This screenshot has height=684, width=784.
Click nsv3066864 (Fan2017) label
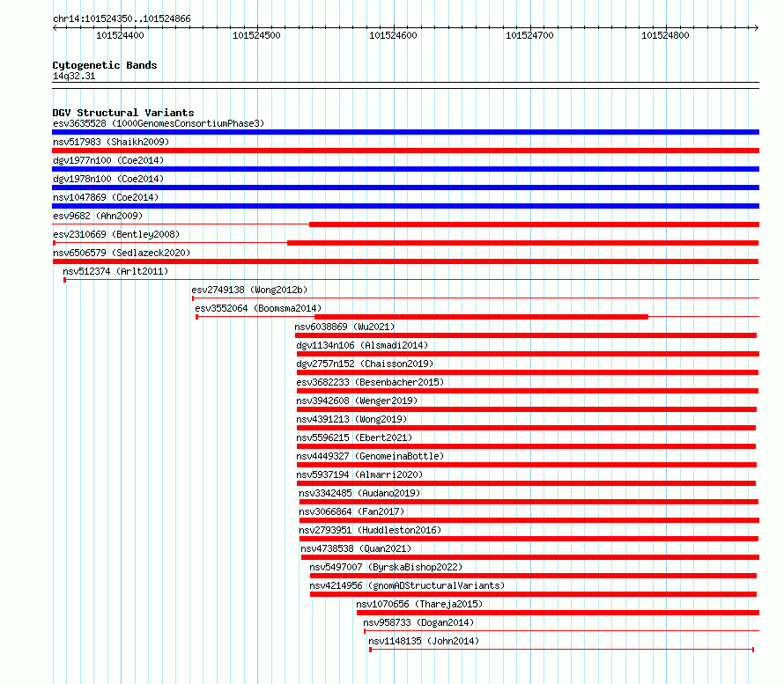coord(351,511)
